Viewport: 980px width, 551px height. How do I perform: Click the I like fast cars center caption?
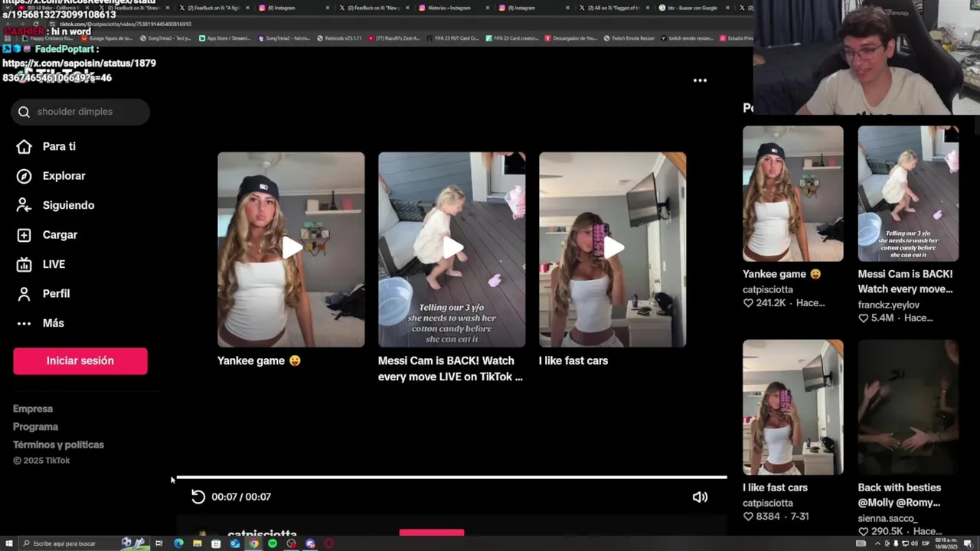coord(573,360)
